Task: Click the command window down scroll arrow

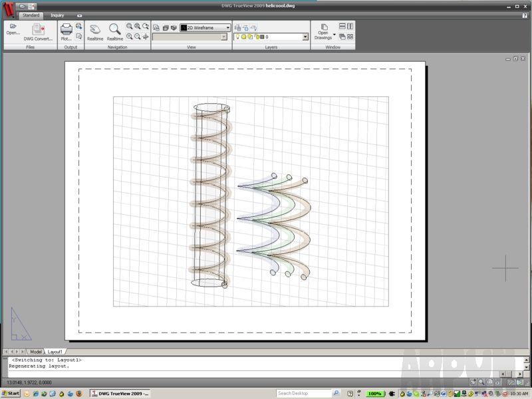Action: point(525,368)
